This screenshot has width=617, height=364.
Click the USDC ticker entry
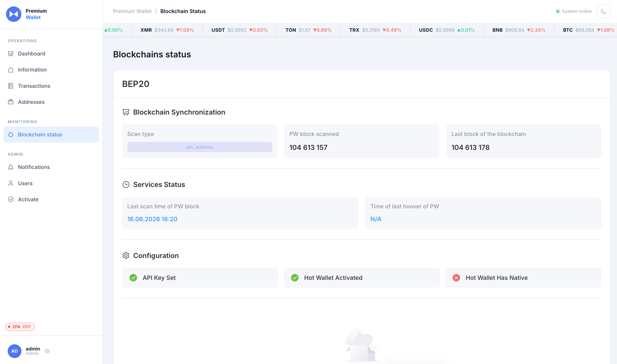[x=447, y=30]
